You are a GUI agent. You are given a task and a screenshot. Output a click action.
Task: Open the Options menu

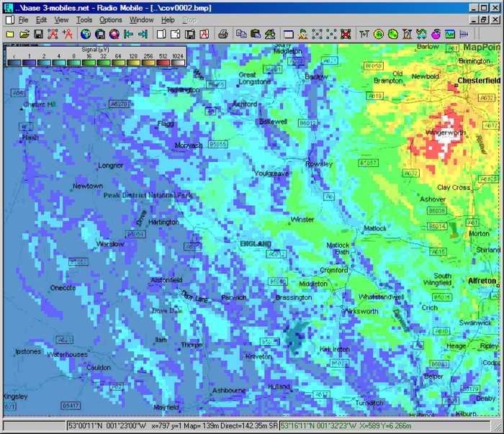111,20
